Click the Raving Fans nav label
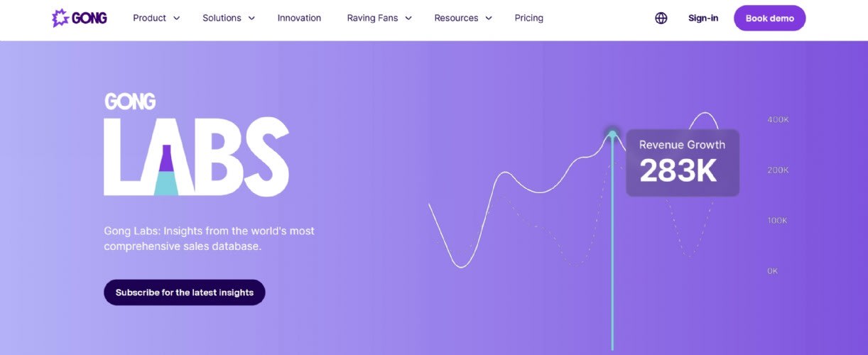Image resolution: width=868 pixels, height=355 pixels. 372,18
